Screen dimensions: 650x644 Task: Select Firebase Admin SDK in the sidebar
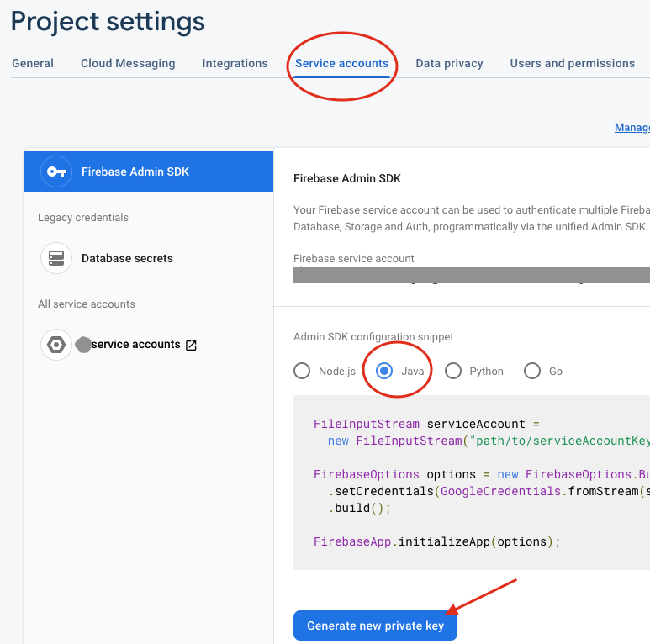click(135, 172)
